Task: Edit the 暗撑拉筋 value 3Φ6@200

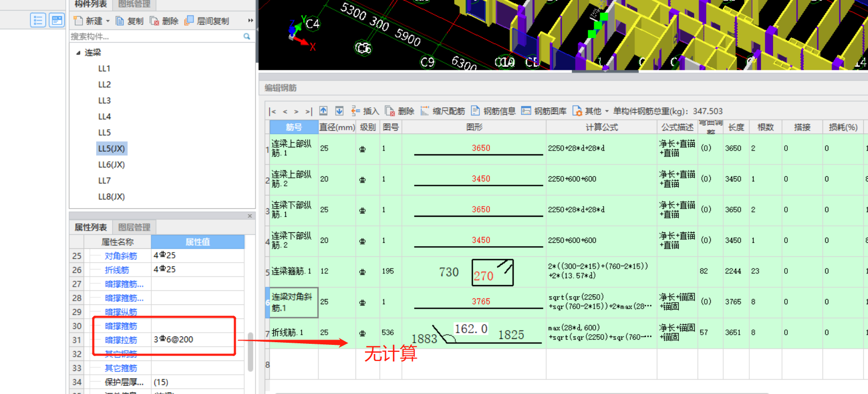Action: pyautogui.click(x=198, y=339)
